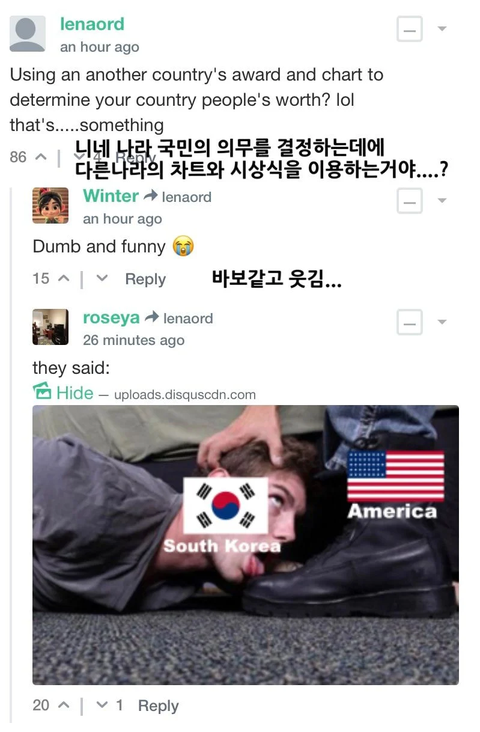Open the embedded South Korea America meme image
Screen dimensions: 480x732
tap(246, 545)
